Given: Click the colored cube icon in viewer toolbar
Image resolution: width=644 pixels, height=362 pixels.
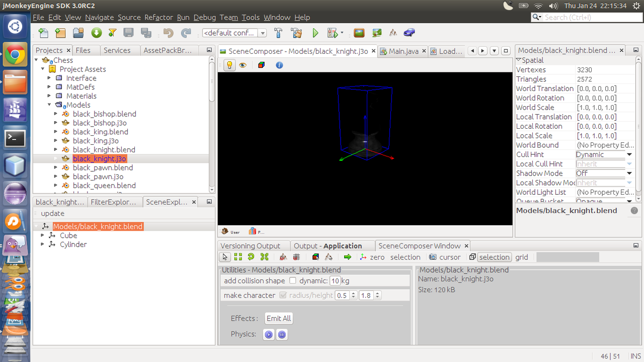Looking at the screenshot, I should 261,65.
